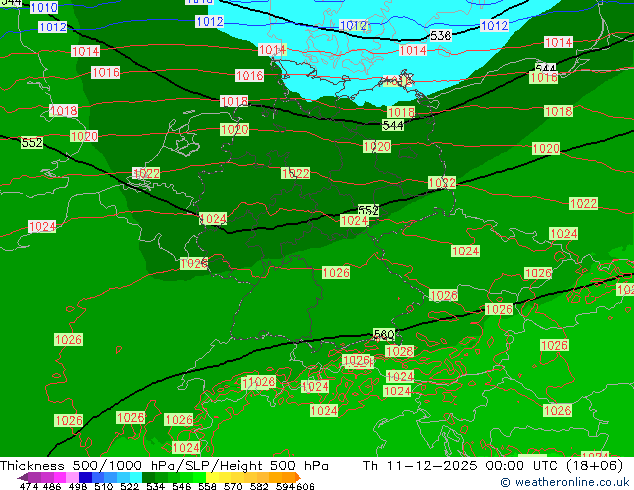This screenshot has height=490, width=634.
Task: Click the legend value 534
Action: [x=155, y=486]
